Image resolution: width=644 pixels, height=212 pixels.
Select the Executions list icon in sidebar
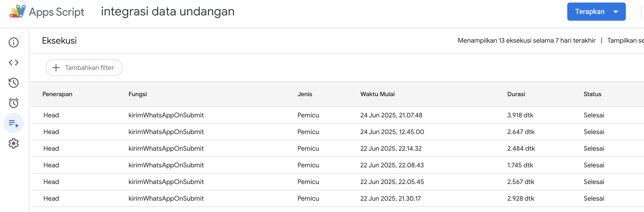(14, 123)
